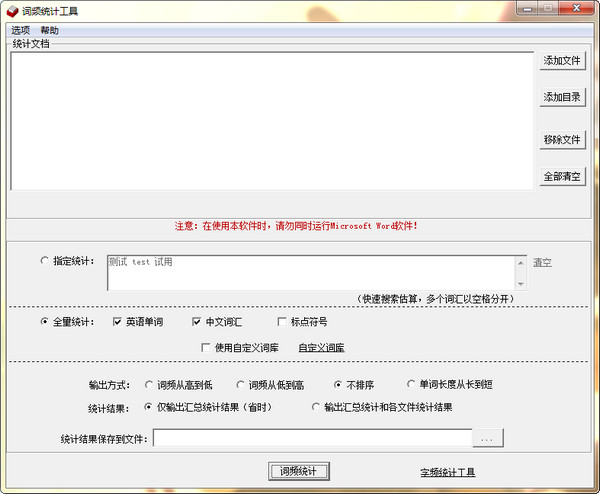600x494 pixels.
Task: Click the save-path text field
Action: (x=312, y=438)
